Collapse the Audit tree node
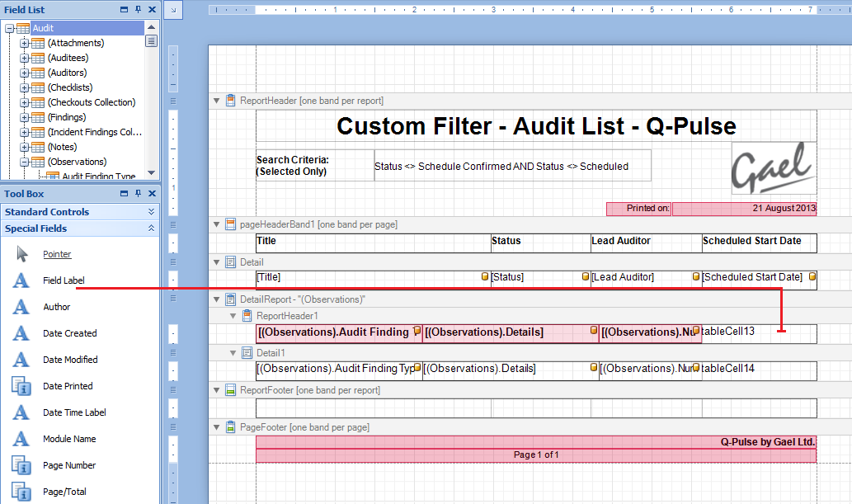The width and height of the screenshot is (852, 504). point(9,28)
